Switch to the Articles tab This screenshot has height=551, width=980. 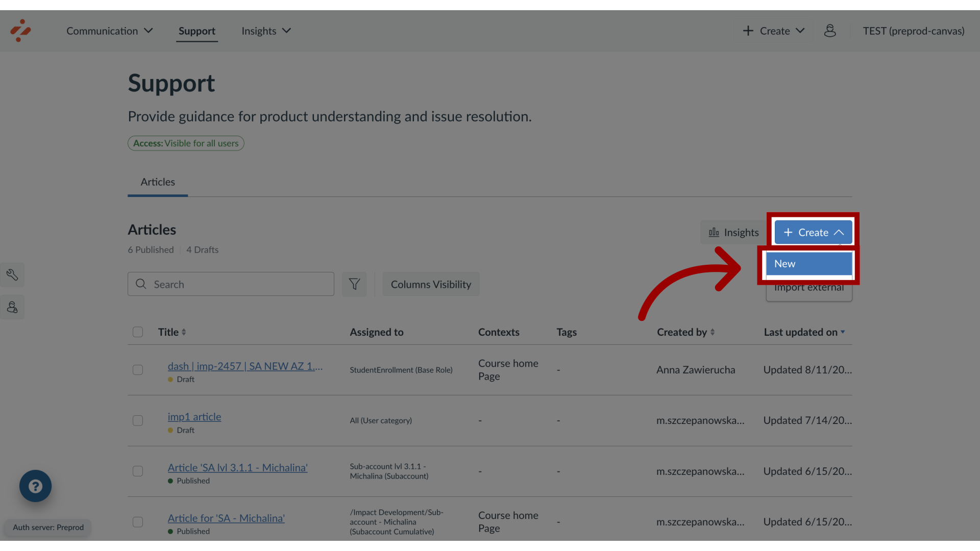(158, 182)
